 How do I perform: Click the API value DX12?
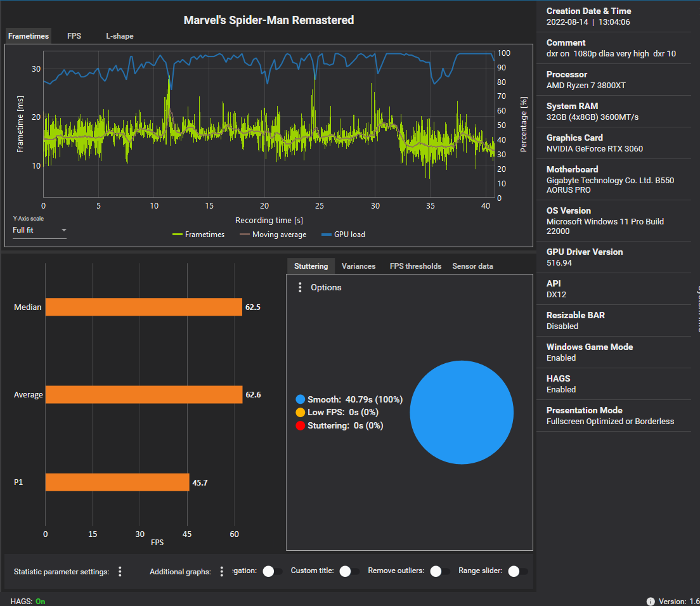tap(556, 295)
